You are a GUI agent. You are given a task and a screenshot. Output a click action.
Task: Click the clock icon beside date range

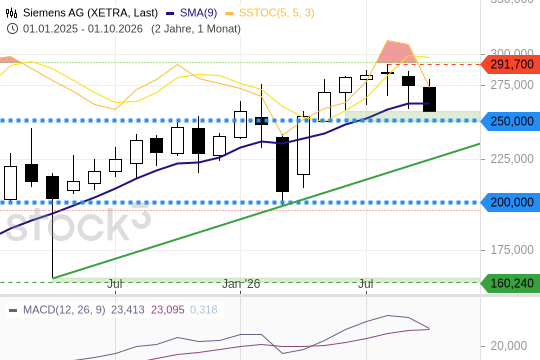12,29
